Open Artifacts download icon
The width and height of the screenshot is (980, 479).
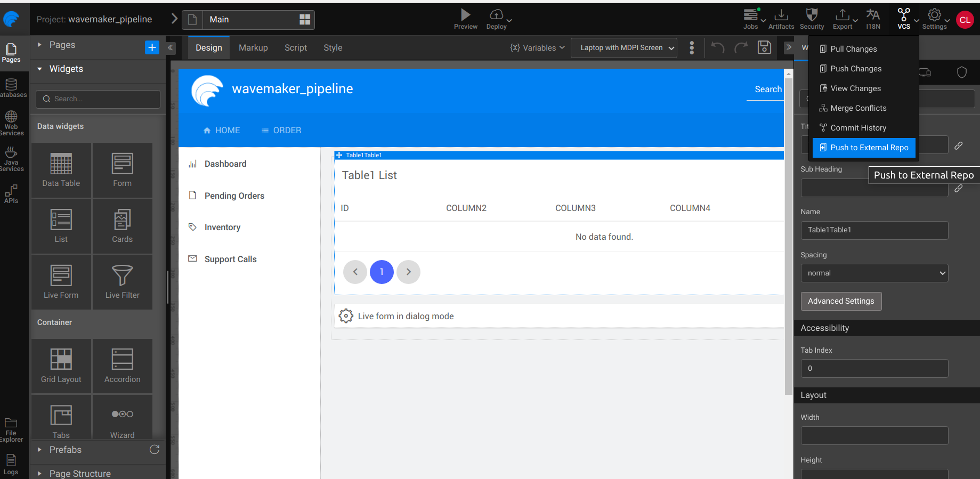tap(781, 15)
